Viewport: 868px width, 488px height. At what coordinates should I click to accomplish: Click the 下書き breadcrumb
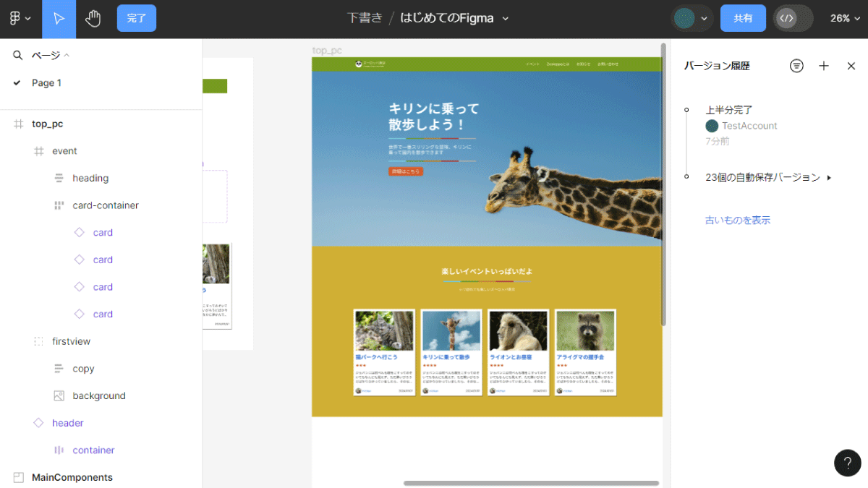[365, 18]
